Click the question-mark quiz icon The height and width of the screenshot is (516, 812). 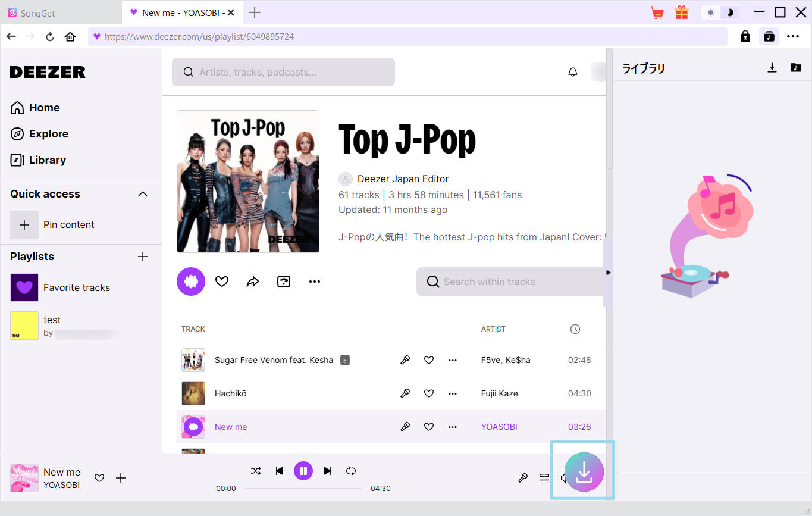(x=284, y=282)
